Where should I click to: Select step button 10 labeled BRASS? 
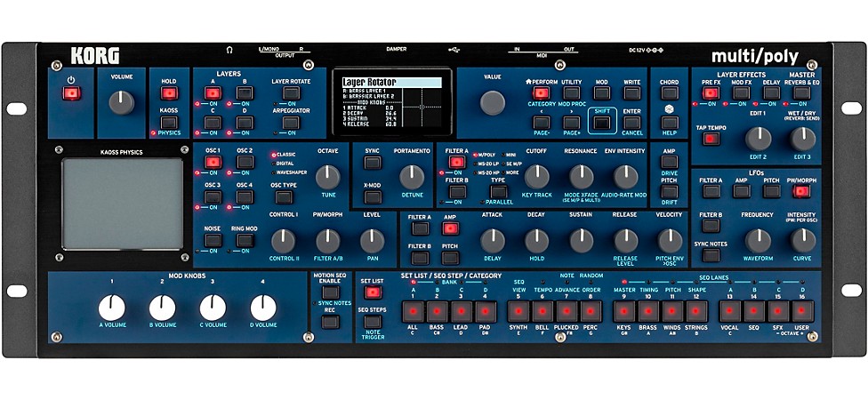tap(648, 311)
